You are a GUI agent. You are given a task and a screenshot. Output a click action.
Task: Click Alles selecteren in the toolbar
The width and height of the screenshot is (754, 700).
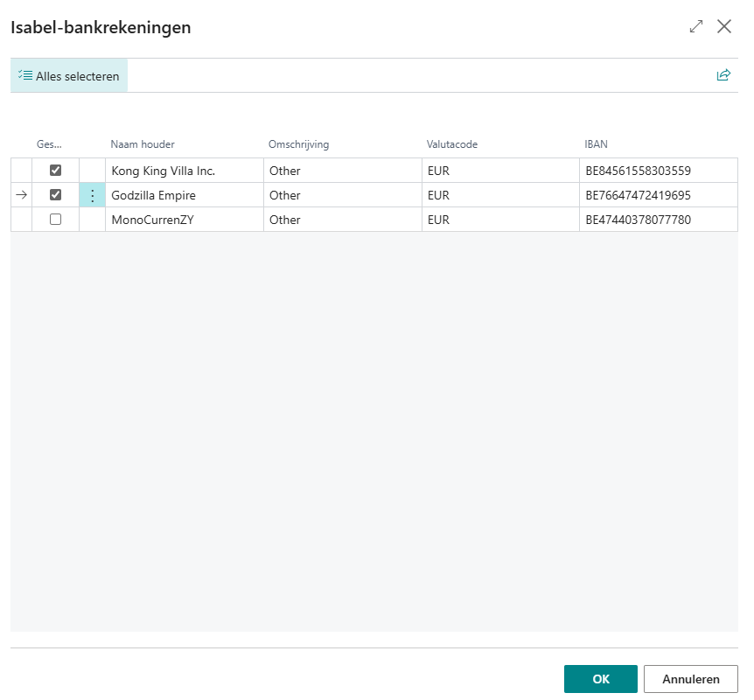coord(69,76)
